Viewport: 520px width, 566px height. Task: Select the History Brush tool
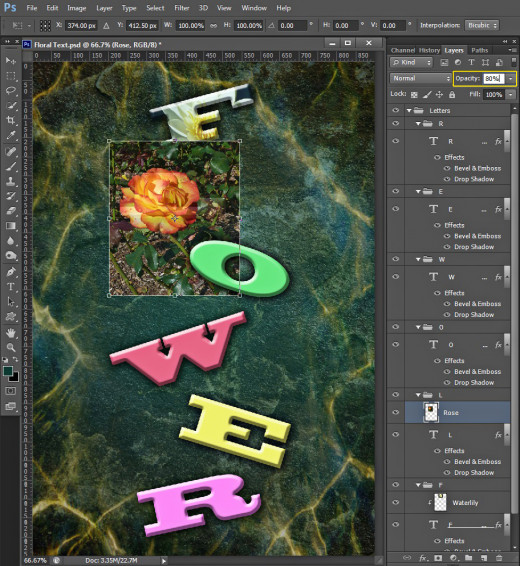pyautogui.click(x=10, y=196)
